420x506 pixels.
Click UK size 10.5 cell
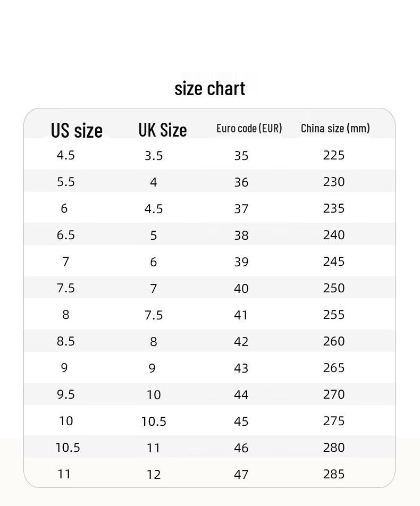154,421
